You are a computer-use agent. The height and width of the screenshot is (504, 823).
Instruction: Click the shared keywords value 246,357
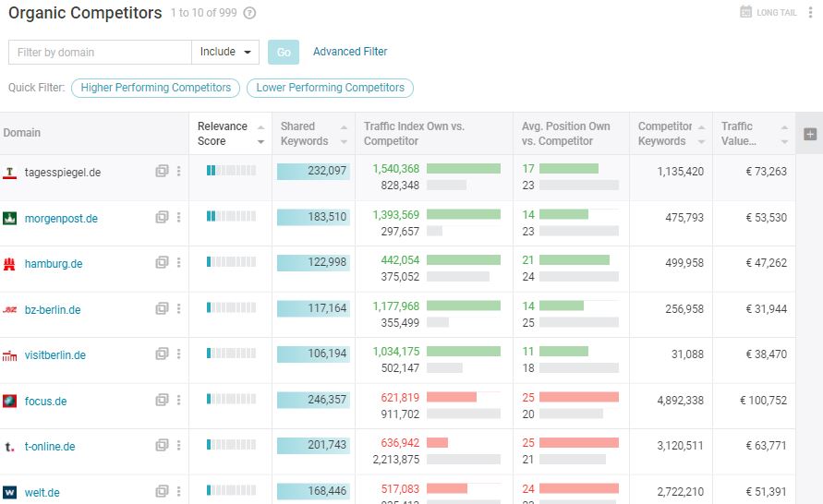(x=327, y=400)
